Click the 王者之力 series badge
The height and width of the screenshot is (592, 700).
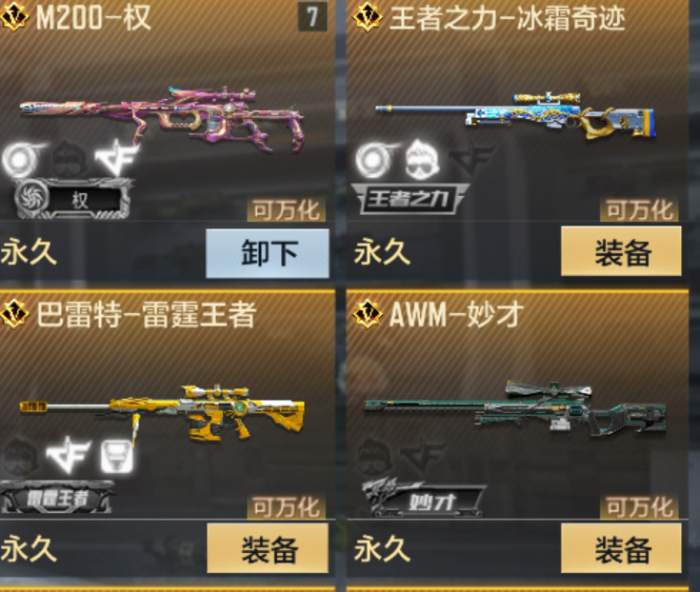pos(409,198)
